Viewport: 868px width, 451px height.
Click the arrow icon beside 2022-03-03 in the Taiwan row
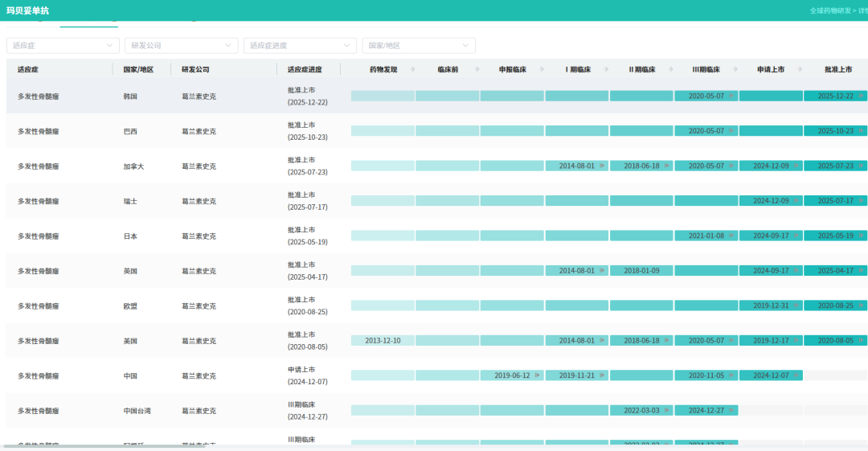point(666,411)
